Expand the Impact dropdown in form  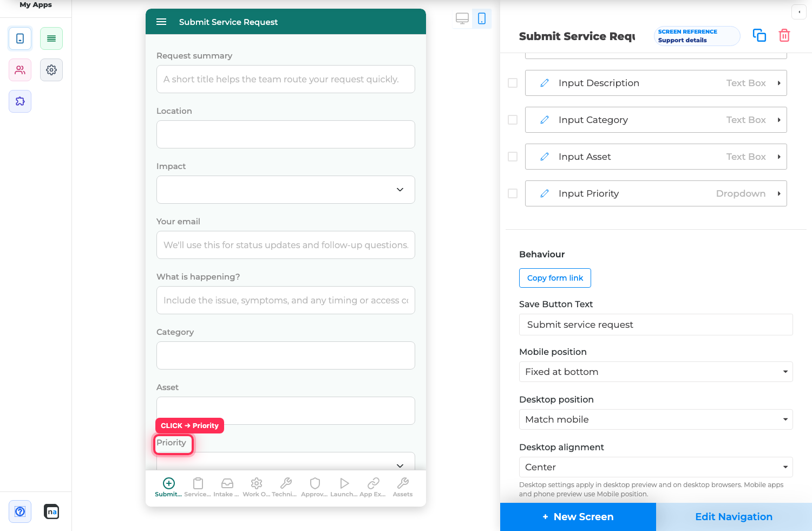tap(286, 190)
